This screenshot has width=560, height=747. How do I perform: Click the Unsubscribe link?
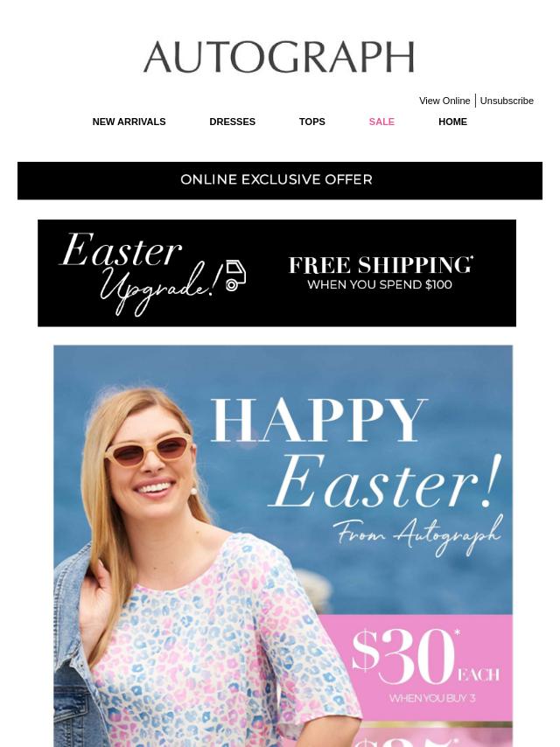tap(506, 101)
